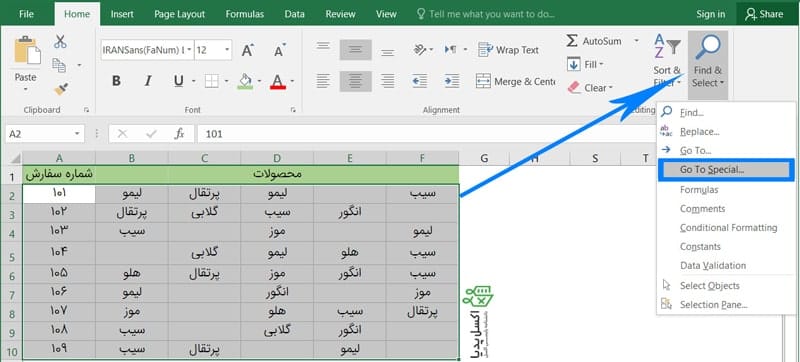800x362 pixels.
Task: Apply red Font Color
Action: 278,81
